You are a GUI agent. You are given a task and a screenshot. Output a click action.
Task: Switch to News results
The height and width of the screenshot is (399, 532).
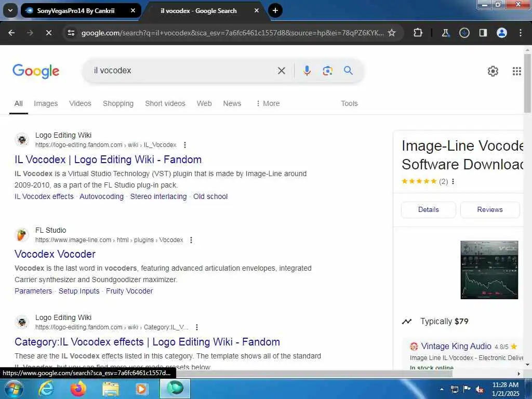(x=232, y=103)
